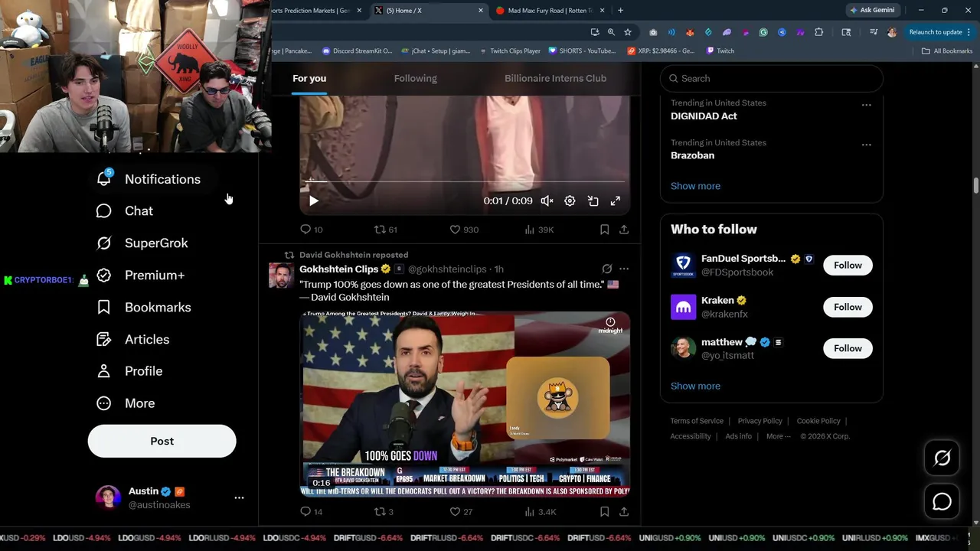Image resolution: width=980 pixels, height=551 pixels.
Task: Open options for DIGNIDAD Act trend
Action: pos(866,105)
